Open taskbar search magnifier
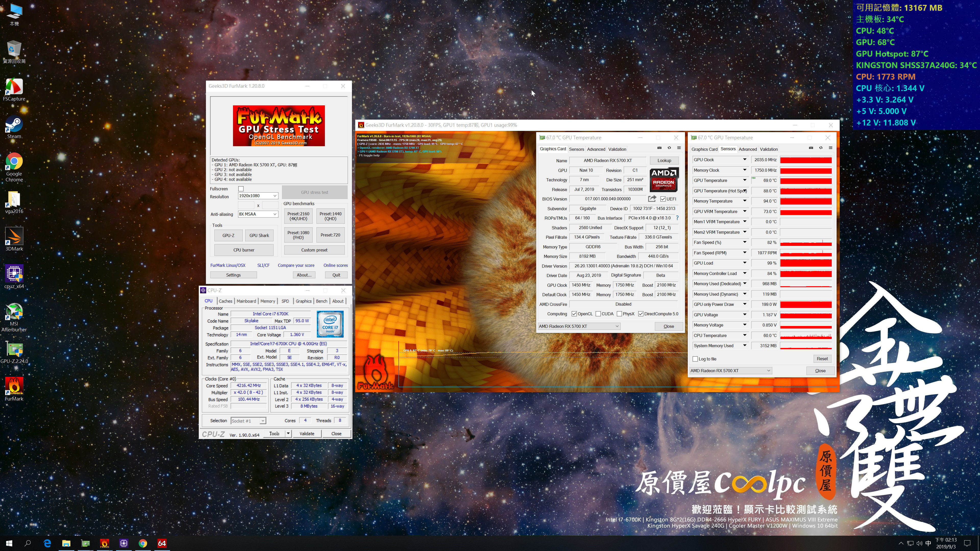The height and width of the screenshot is (551, 980). (x=28, y=543)
